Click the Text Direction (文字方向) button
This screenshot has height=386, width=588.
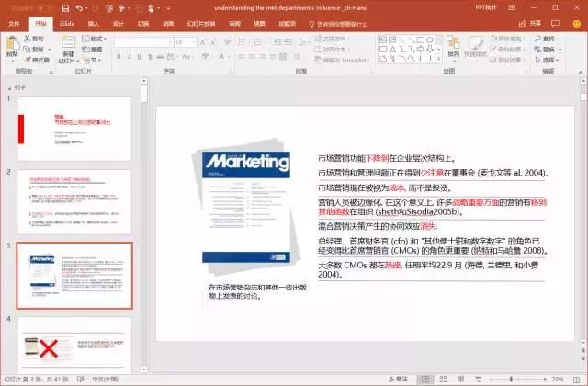click(333, 39)
